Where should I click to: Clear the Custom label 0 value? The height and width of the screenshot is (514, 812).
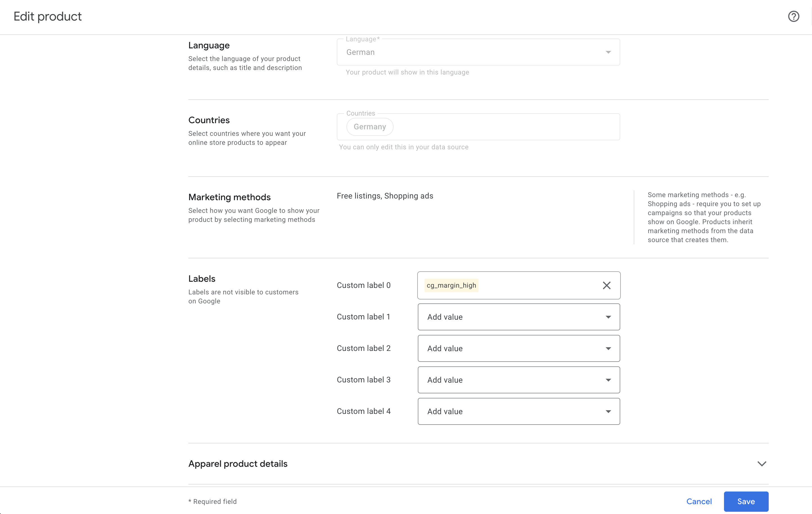[606, 285]
